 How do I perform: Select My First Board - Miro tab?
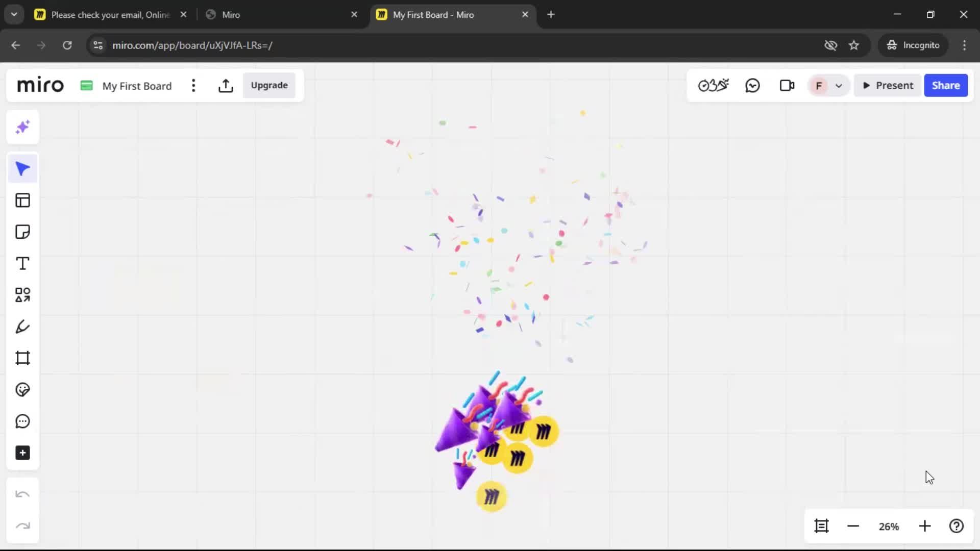(452, 15)
